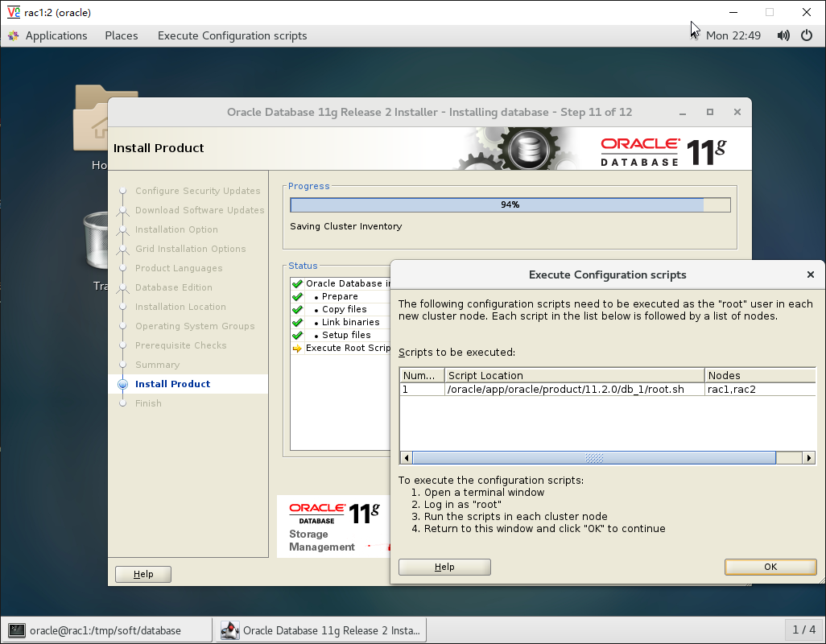
Task: Select Download Software Updates step
Action: click(x=200, y=210)
